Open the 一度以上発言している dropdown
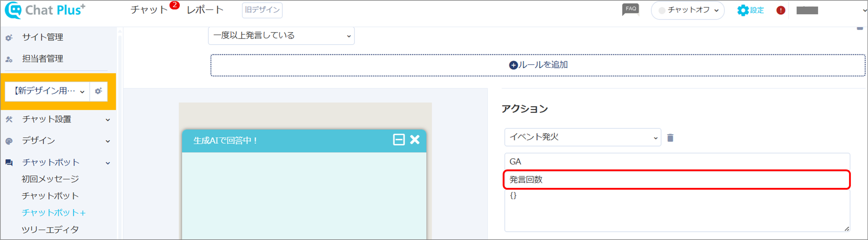The width and height of the screenshot is (868, 240). tap(281, 35)
